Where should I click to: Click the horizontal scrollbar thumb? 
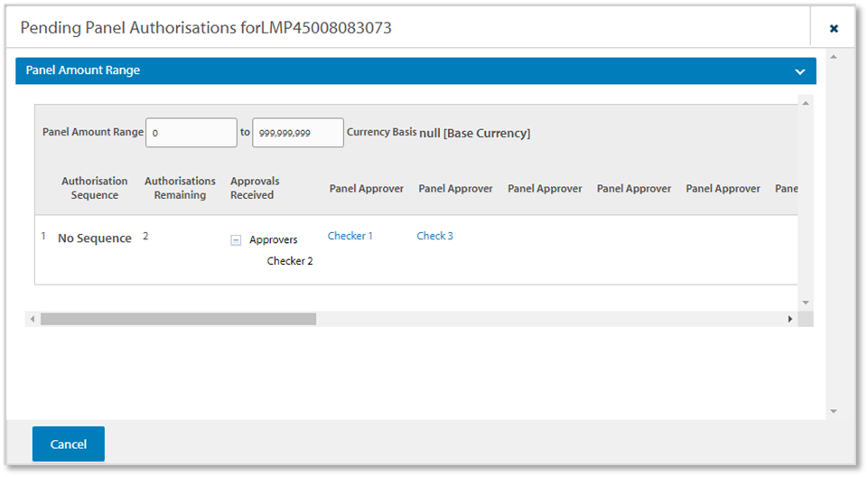178,319
